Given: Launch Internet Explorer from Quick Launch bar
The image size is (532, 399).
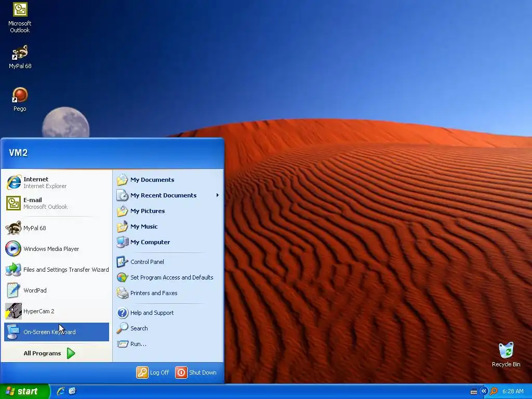Looking at the screenshot, I should click(x=61, y=391).
